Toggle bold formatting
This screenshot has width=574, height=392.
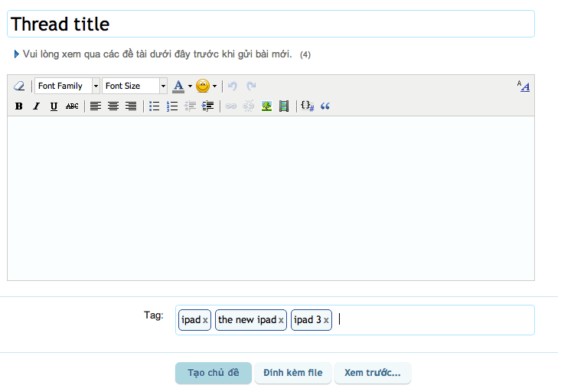18,106
